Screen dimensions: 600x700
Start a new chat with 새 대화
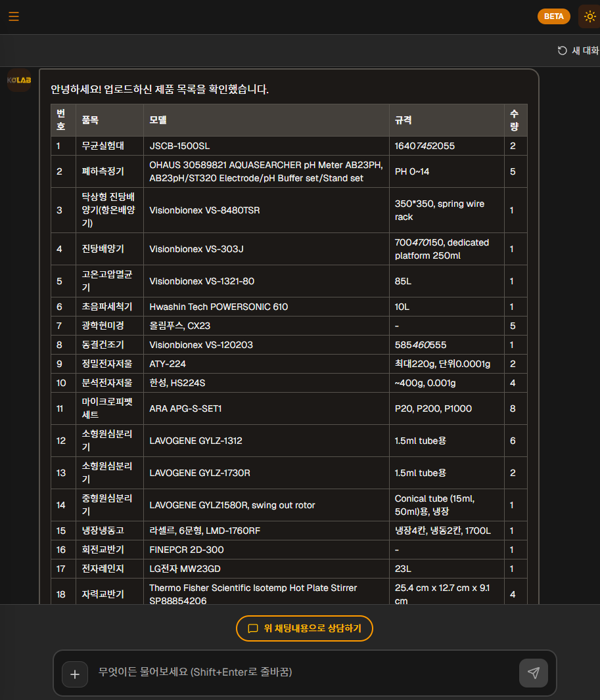tap(578, 51)
